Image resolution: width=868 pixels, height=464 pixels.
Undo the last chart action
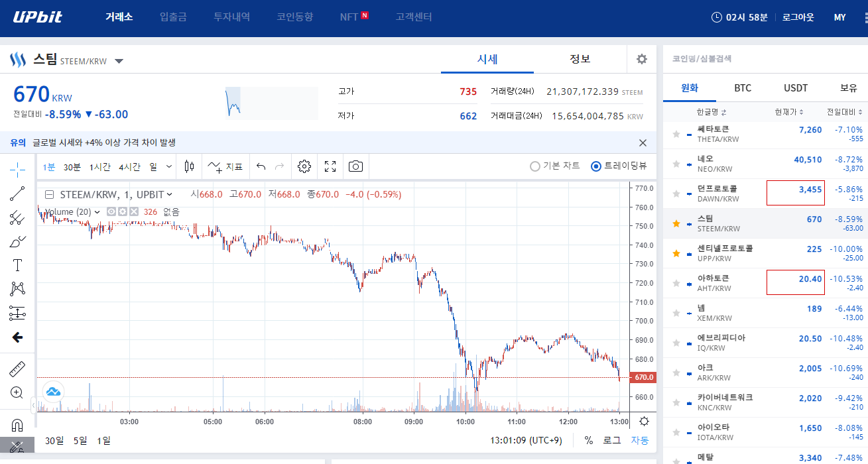tap(261, 166)
